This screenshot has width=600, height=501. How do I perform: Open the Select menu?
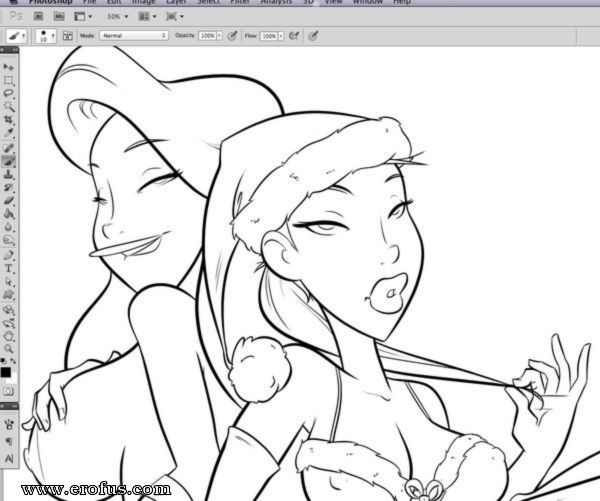[209, 2]
